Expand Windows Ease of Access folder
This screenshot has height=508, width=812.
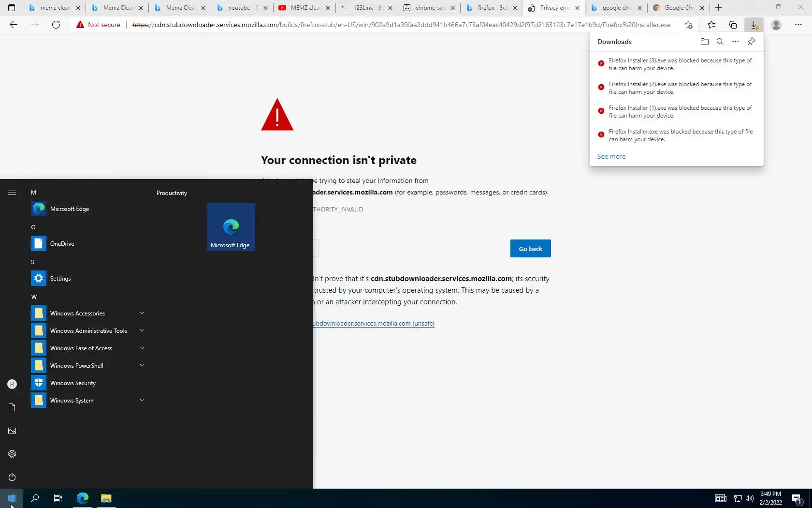tap(88, 348)
